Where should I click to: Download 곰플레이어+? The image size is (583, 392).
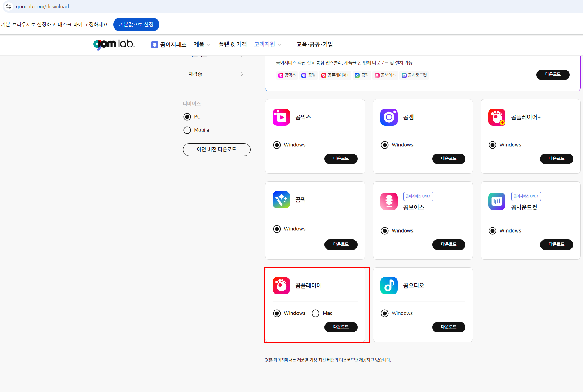coord(557,159)
